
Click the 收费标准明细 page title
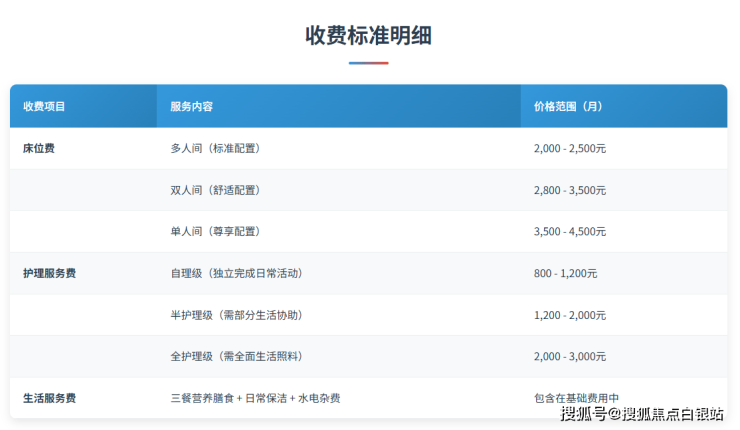click(369, 35)
